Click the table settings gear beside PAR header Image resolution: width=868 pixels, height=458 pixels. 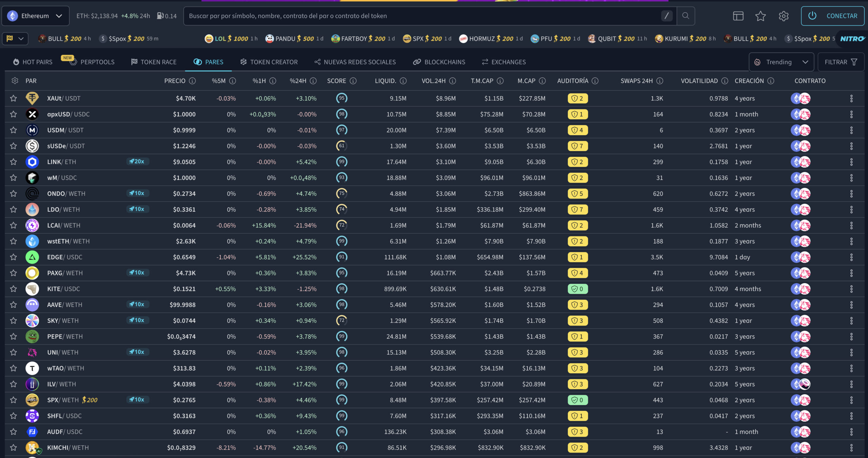14,81
